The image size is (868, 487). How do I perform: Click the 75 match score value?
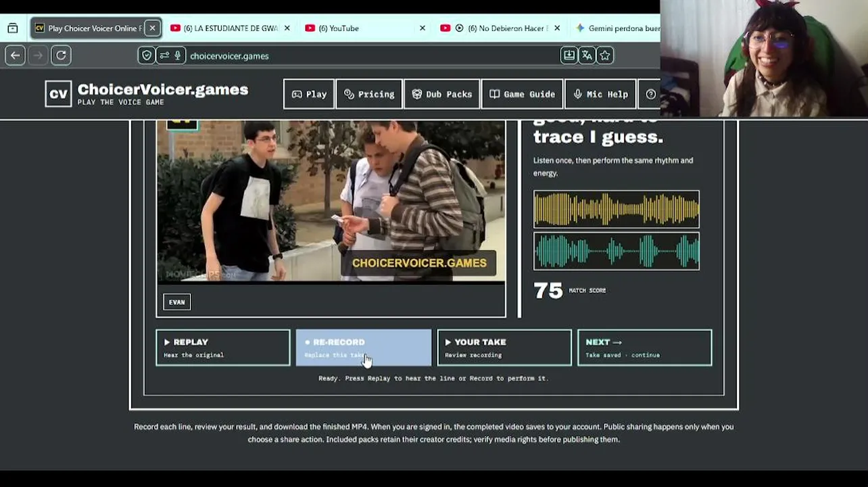click(x=548, y=291)
